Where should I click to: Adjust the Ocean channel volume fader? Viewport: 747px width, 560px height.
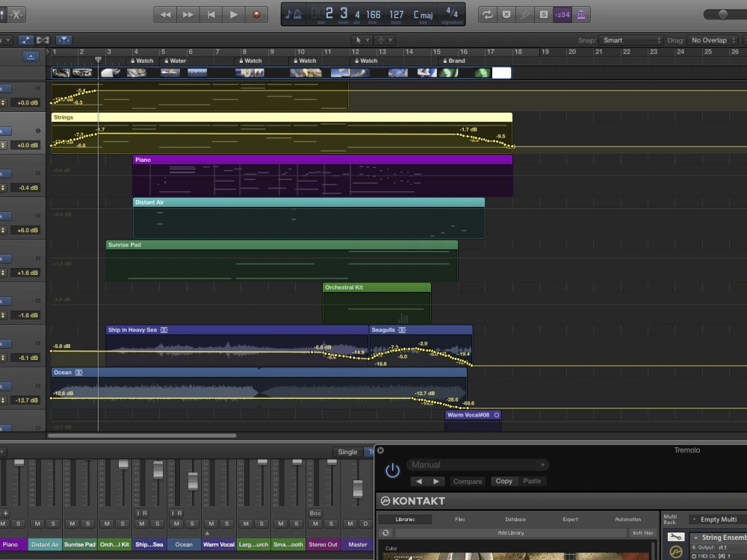click(193, 481)
